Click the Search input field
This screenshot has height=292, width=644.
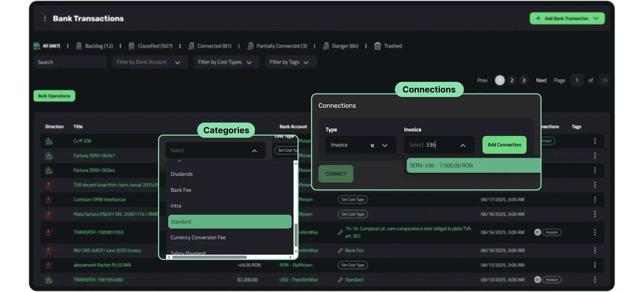70,62
